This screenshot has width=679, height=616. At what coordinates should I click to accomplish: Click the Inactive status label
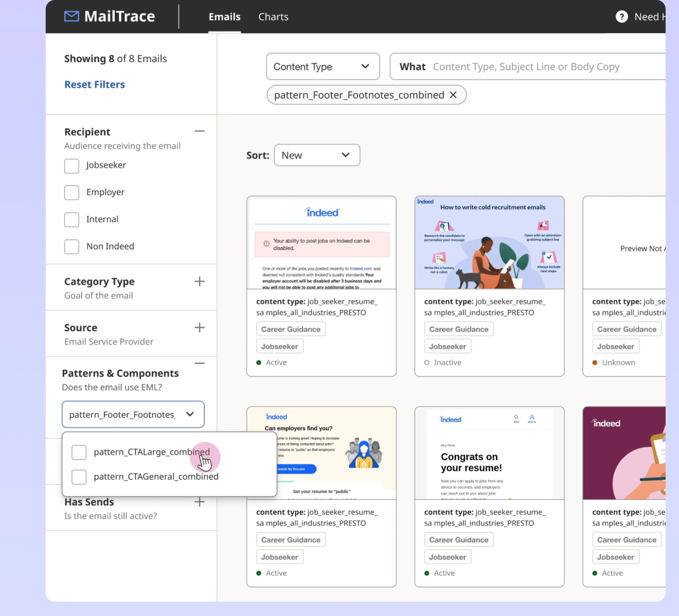click(x=447, y=362)
